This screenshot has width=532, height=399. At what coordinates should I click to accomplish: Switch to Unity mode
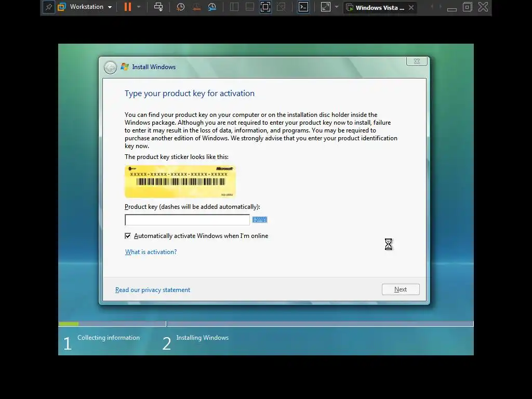pos(281,7)
